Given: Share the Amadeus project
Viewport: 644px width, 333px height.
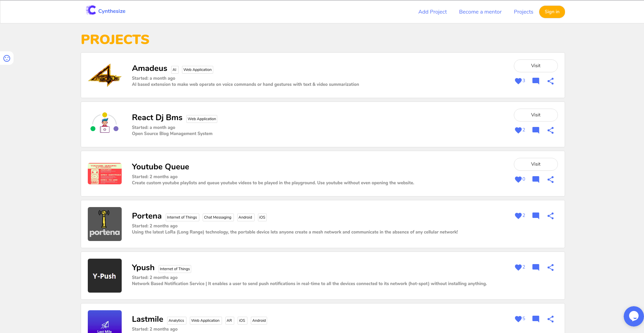Looking at the screenshot, I should (x=550, y=81).
